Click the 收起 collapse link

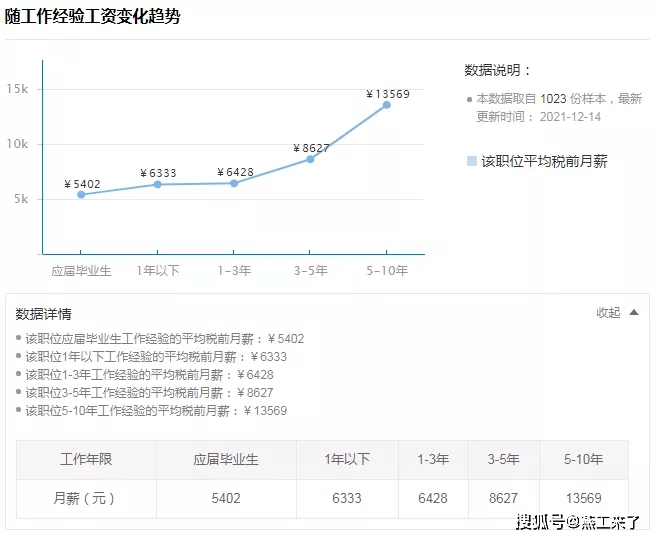pos(608,313)
